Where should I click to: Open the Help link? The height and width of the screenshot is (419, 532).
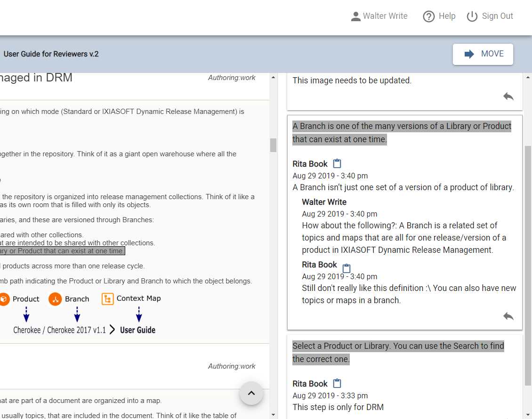coord(439,16)
